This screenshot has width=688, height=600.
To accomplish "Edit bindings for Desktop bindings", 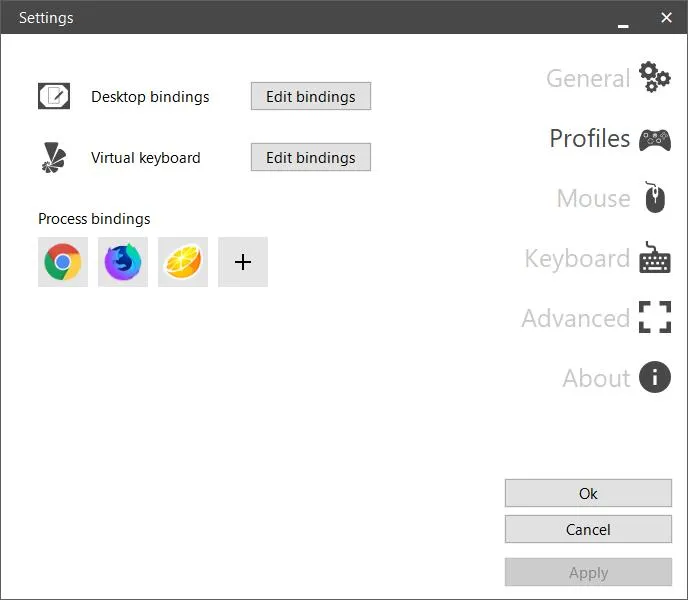I will [311, 96].
